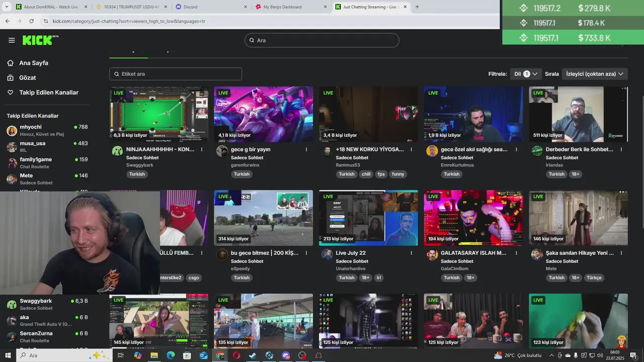Open the Windows Start menu
Viewport: 644px width, 362px height.
pyautogui.click(x=8, y=355)
